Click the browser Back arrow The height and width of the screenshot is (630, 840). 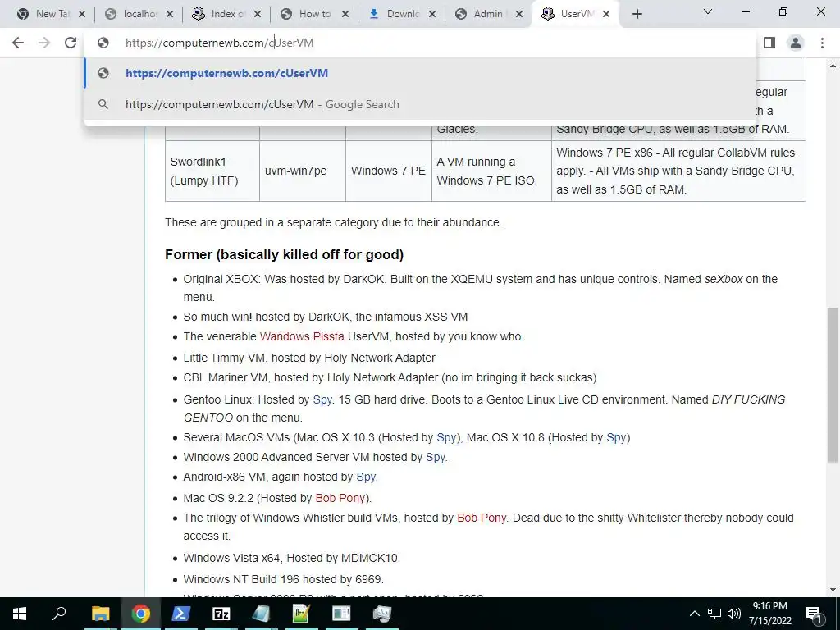pyautogui.click(x=18, y=43)
